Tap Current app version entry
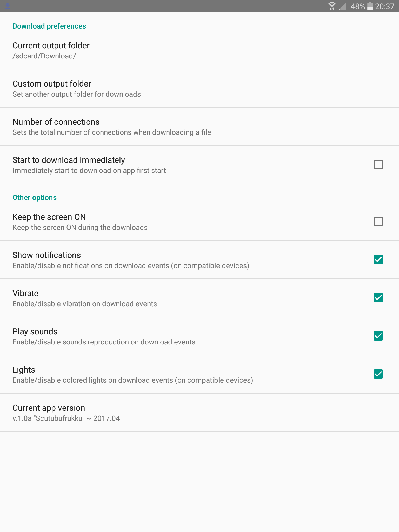 click(x=49, y=408)
